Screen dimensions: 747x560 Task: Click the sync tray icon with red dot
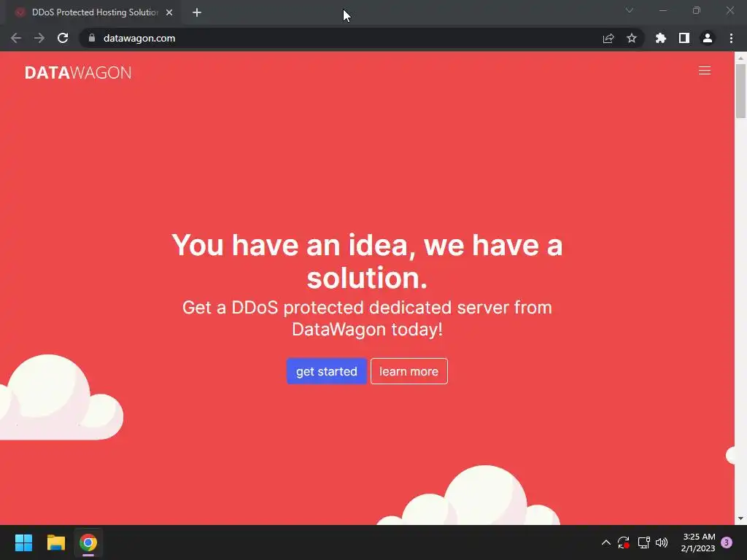(624, 542)
